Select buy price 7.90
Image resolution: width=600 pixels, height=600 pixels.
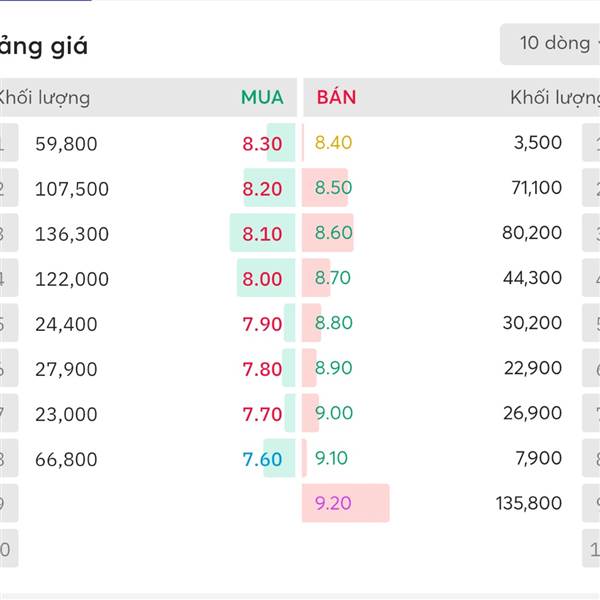point(262,324)
